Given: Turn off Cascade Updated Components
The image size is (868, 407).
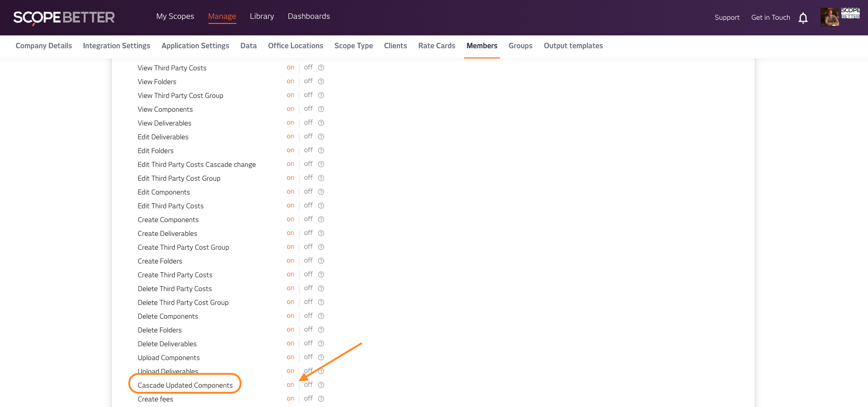Looking at the screenshot, I should click(x=308, y=384).
